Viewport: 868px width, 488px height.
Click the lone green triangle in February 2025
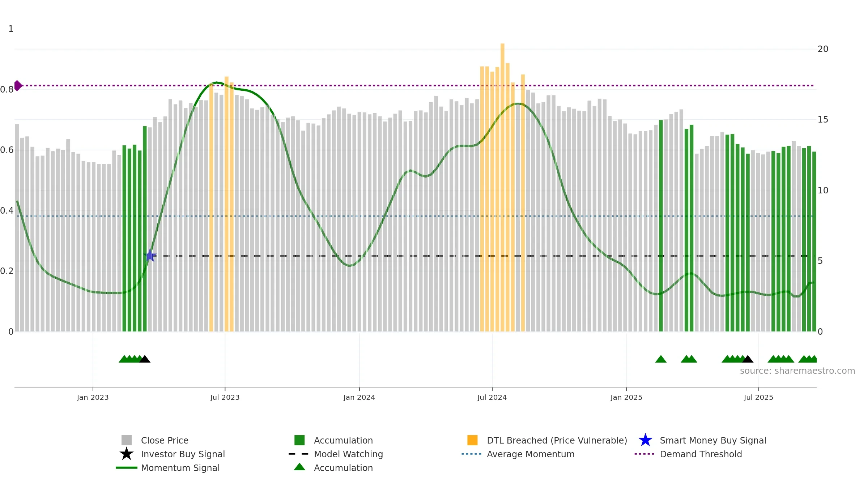[x=661, y=359]
